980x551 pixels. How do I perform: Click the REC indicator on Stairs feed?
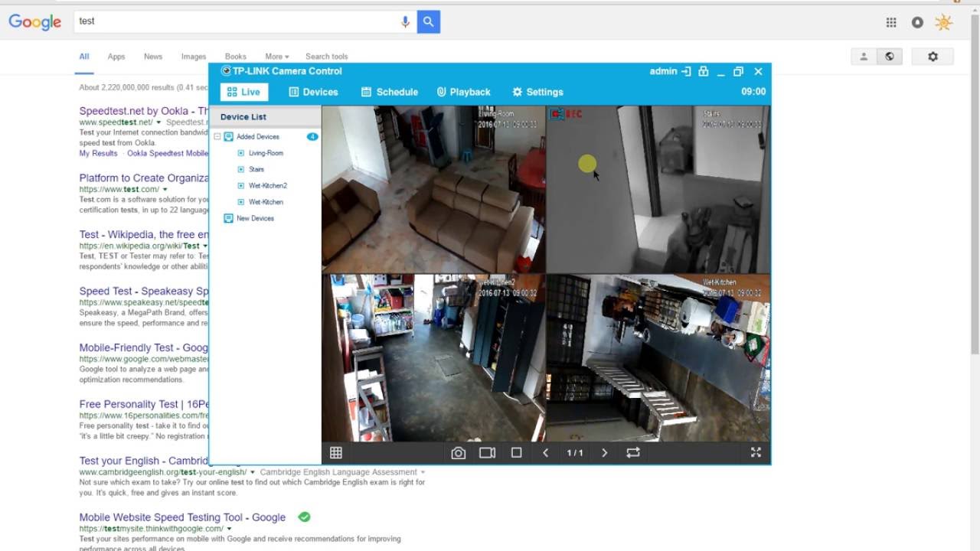click(567, 114)
